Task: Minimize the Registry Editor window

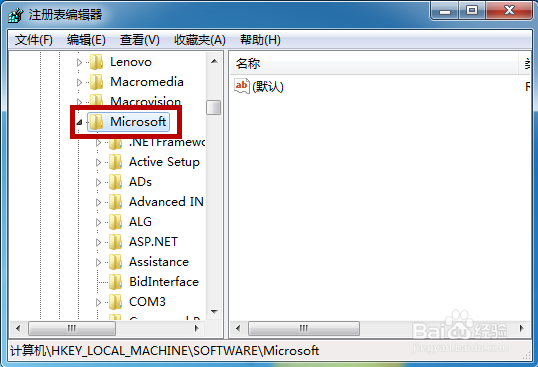Action: pyautogui.click(x=445, y=11)
